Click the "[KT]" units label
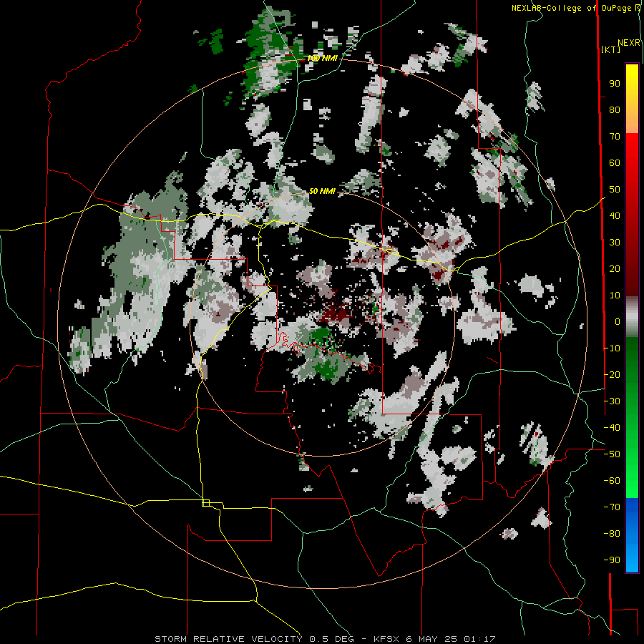The height and width of the screenshot is (644, 644). pos(610,49)
